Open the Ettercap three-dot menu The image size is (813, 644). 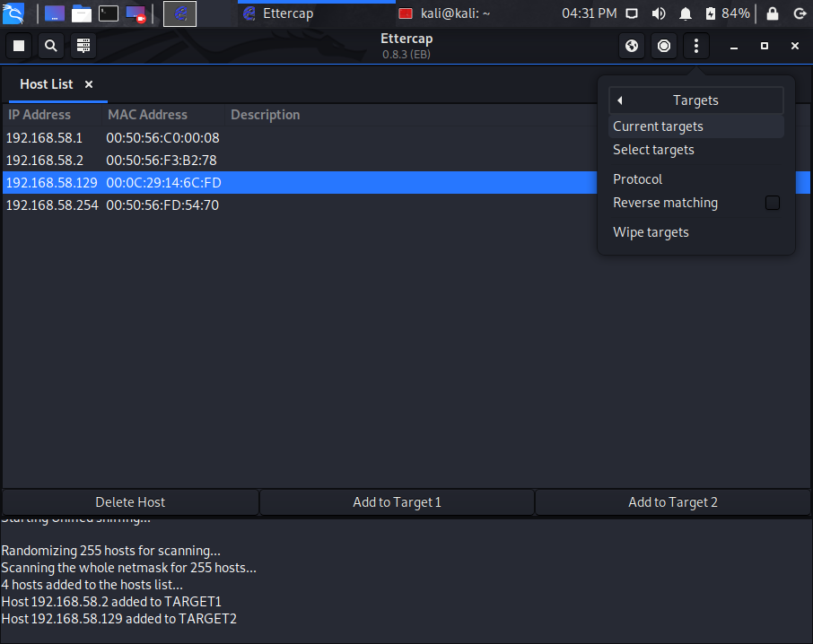[695, 46]
